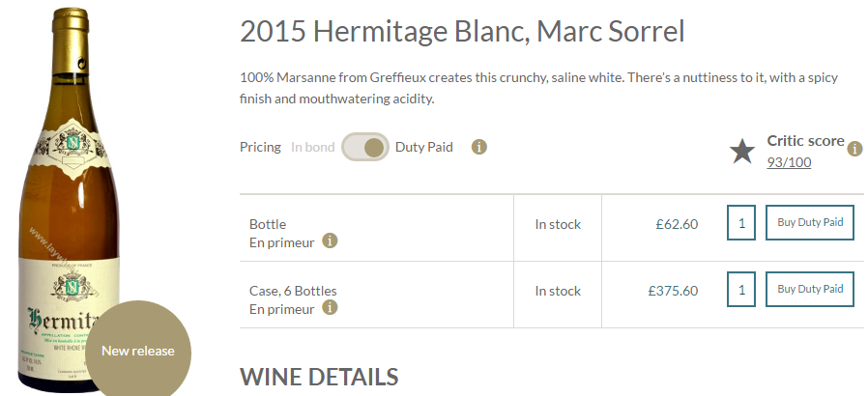Select the £375.60 case price
868x396 pixels.
click(x=673, y=291)
